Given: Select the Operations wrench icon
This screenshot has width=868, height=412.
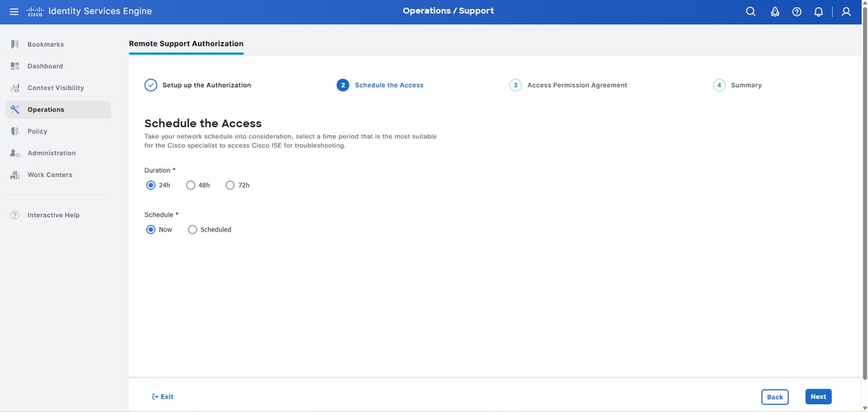Looking at the screenshot, I should point(13,109).
